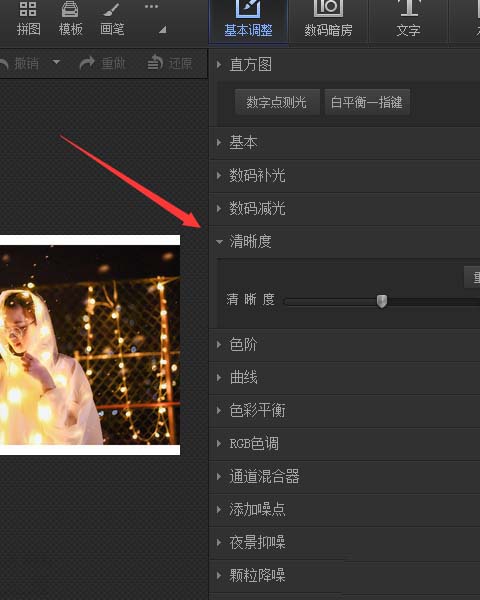Click the reset button in 清晰度 panel

click(x=472, y=277)
